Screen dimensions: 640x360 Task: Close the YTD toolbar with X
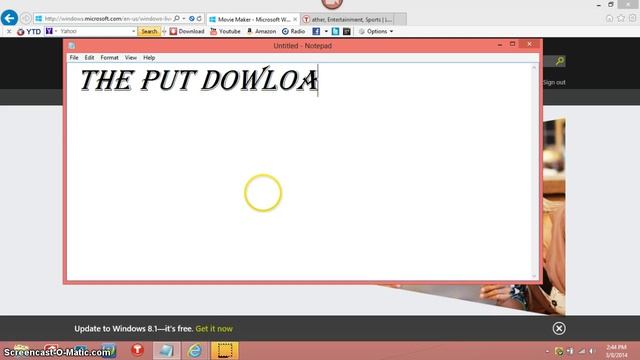[x=9, y=31]
